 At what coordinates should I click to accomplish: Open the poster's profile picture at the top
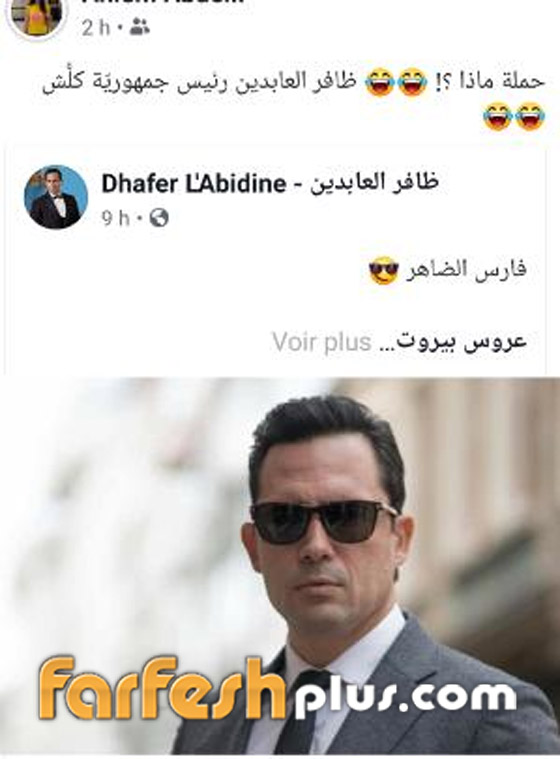tap(38, 18)
